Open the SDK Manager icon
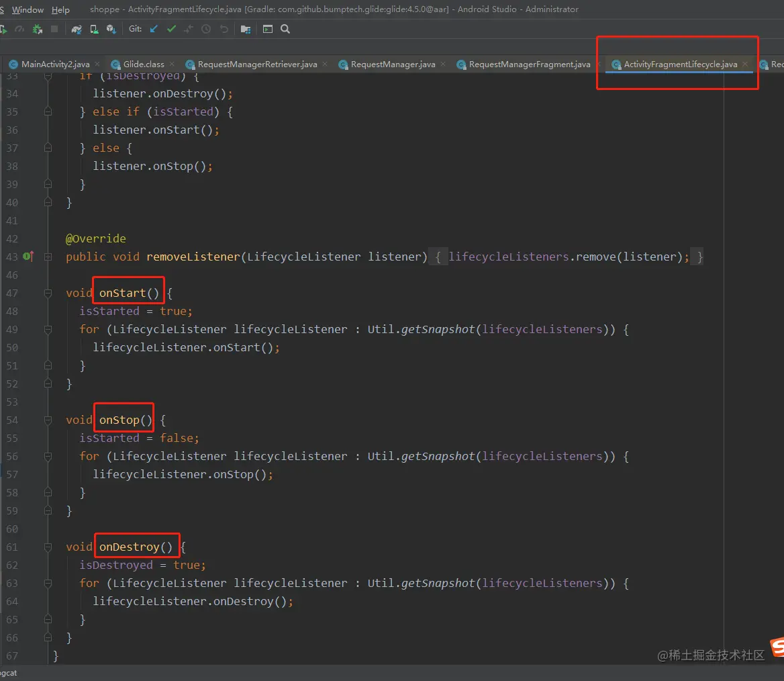 point(111,29)
